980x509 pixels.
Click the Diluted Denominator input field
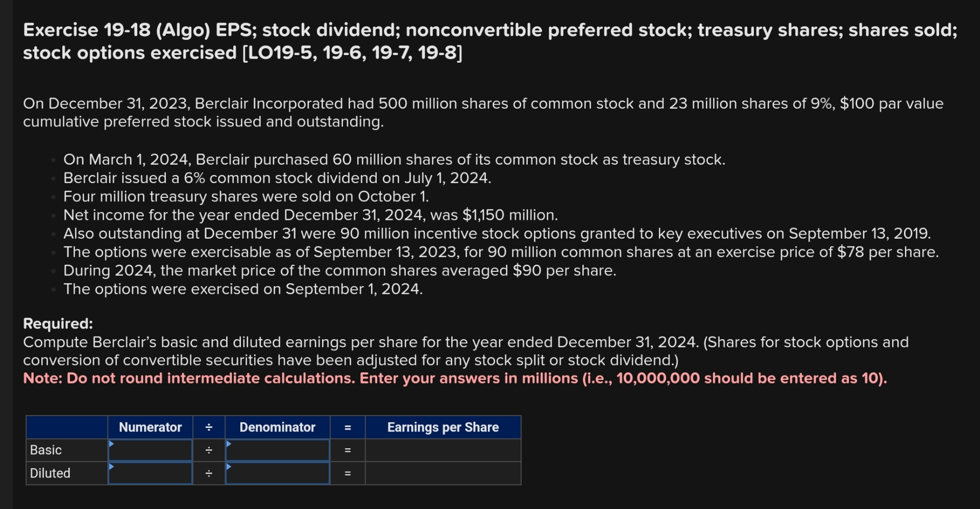[278, 473]
